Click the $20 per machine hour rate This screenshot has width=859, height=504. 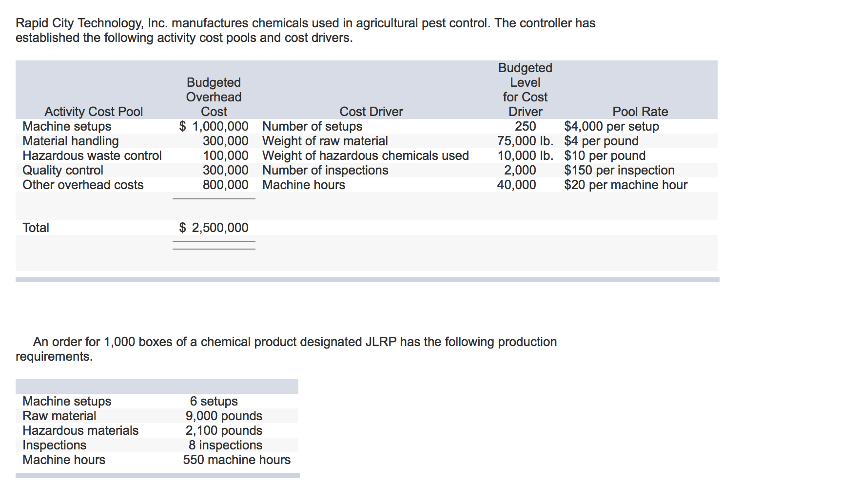(x=625, y=185)
